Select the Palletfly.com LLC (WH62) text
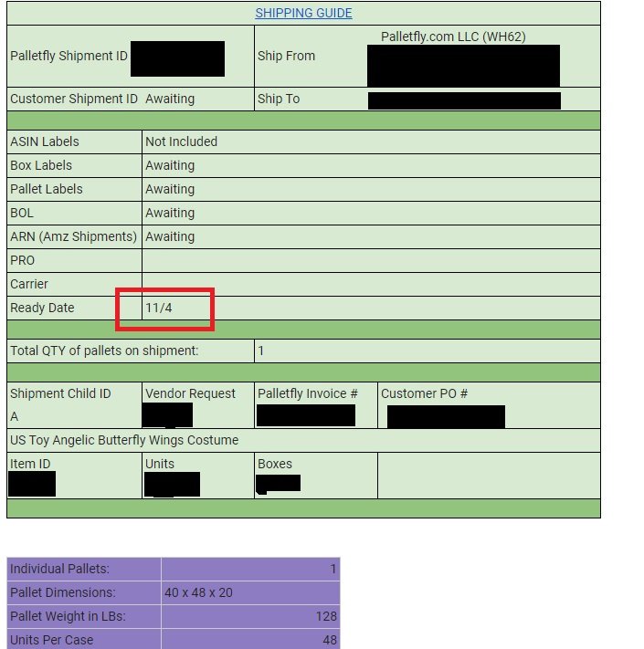Screen dimensions: 644x649 coord(453,37)
